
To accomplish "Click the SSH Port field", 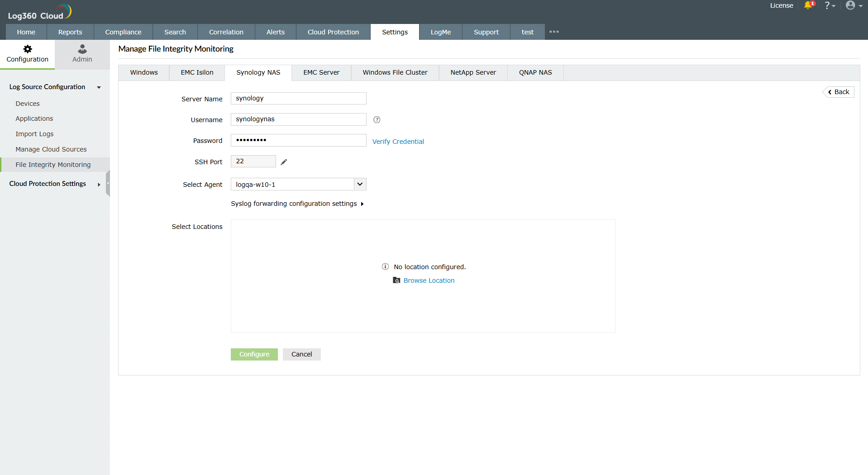I will [253, 161].
